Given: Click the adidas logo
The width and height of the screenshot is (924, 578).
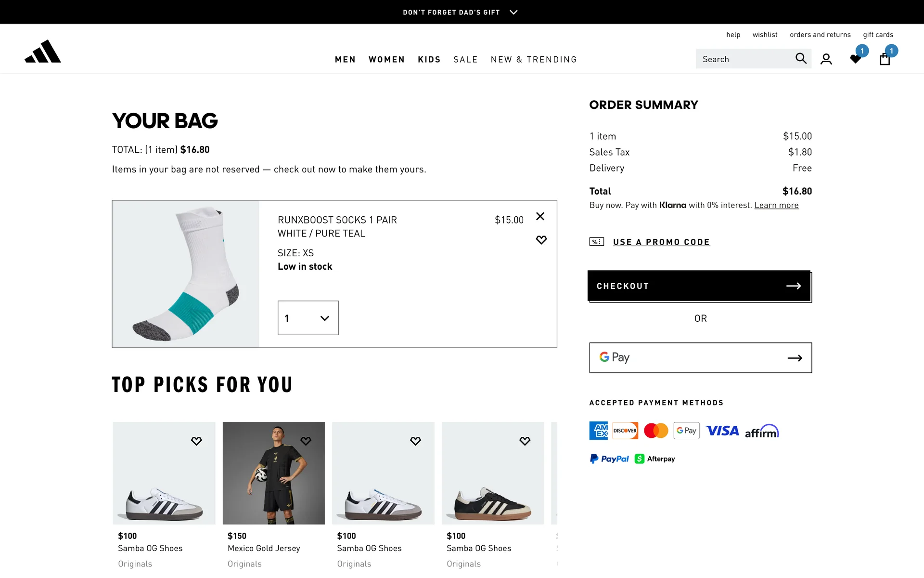Looking at the screenshot, I should [43, 52].
